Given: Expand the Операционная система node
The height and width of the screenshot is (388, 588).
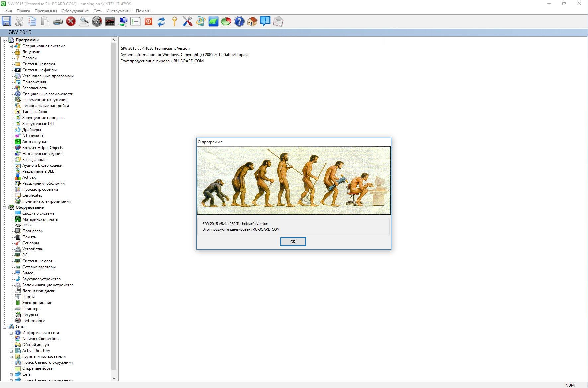Looking at the screenshot, I should (11, 46).
